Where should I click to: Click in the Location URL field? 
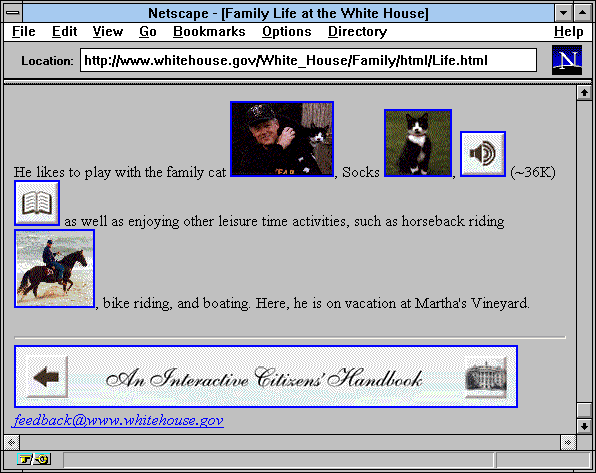tap(308, 60)
